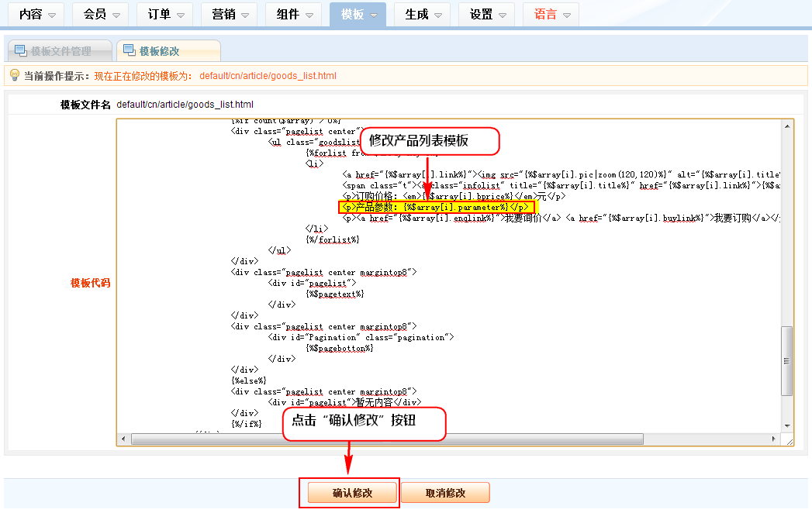The image size is (812, 513).
Task: Select the 语言 menu item
Action: click(545, 15)
